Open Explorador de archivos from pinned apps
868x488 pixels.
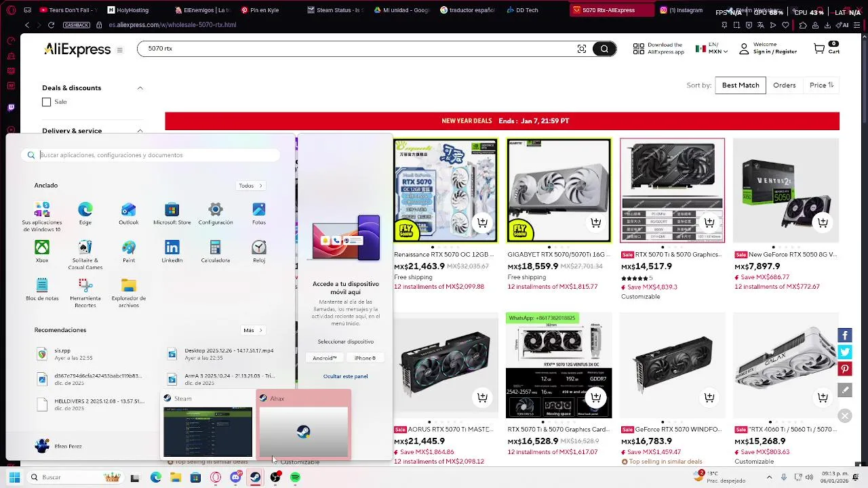[129, 293]
